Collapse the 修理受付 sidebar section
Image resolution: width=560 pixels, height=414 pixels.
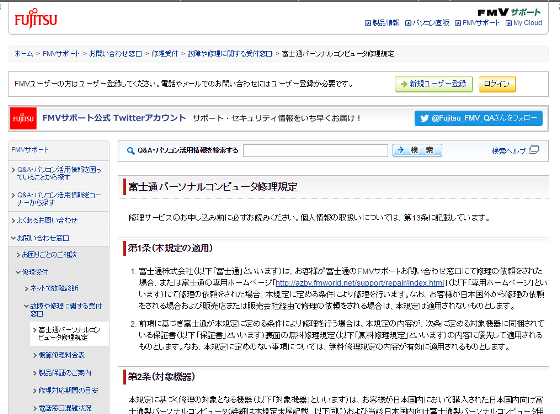click(x=35, y=272)
